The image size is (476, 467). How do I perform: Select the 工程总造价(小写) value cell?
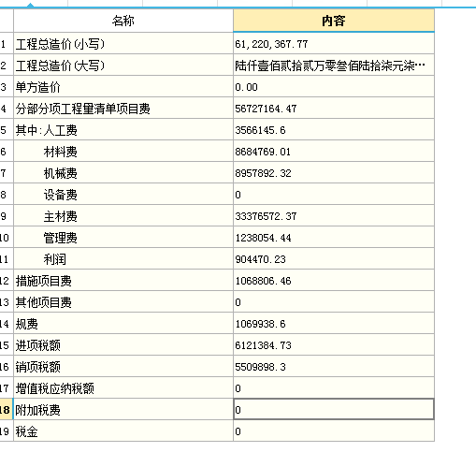334,44
